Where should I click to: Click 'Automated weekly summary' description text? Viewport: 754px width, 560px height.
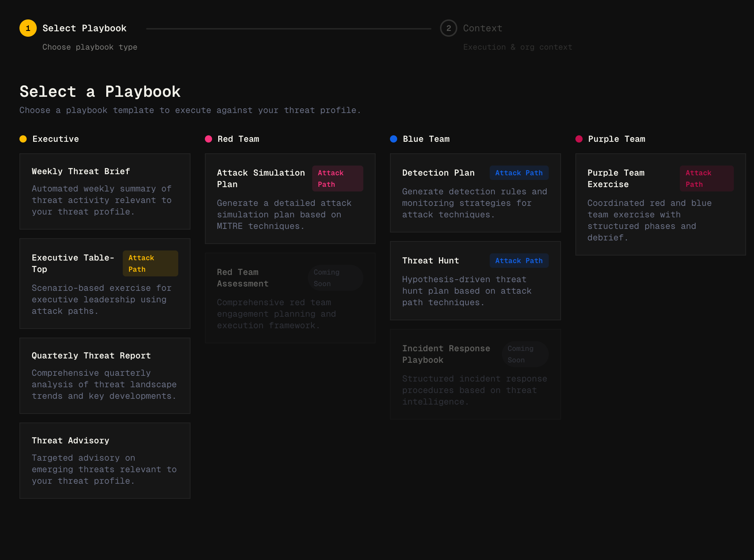pos(102,200)
